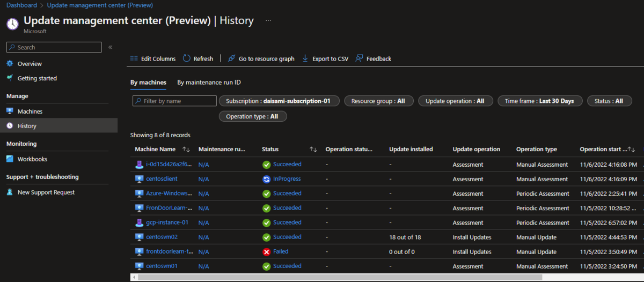Screen dimensions: 644x282
Task: Click the gcp-instance-01 Arc machine icon
Action: pyautogui.click(x=139, y=222)
